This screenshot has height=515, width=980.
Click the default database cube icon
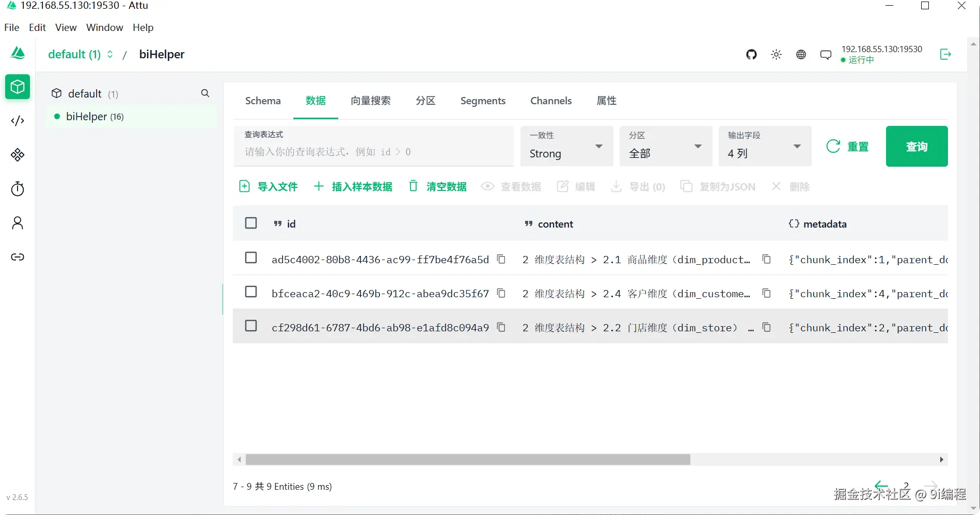pyautogui.click(x=57, y=93)
